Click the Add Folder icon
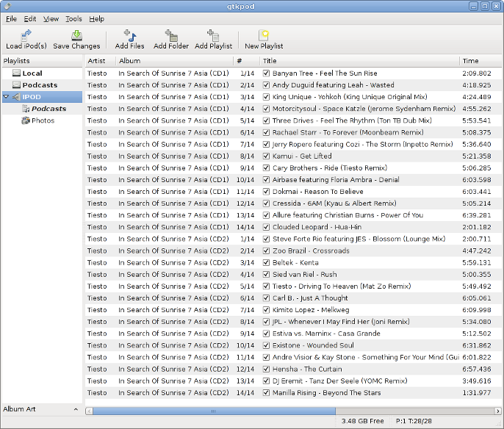 click(171, 35)
